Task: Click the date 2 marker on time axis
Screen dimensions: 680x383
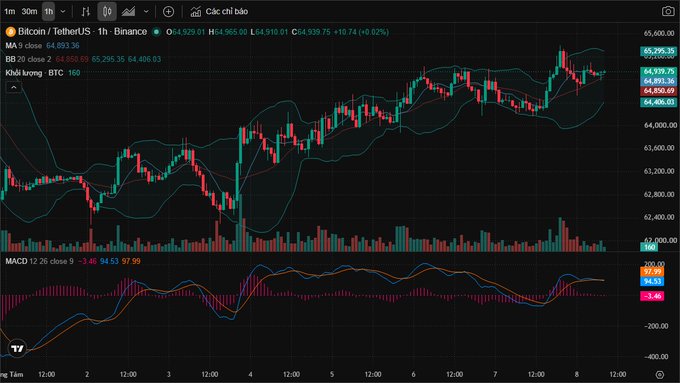Action: 87,374
